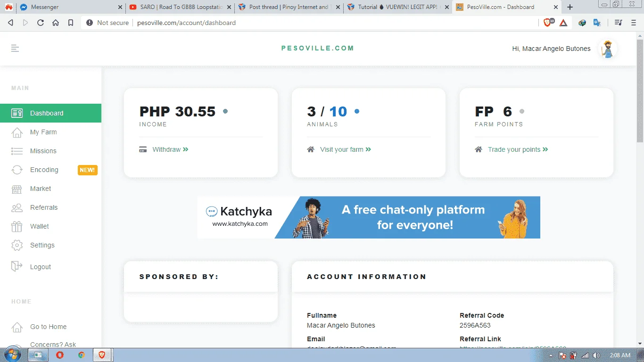This screenshot has height=362, width=644.
Task: Open Opera from the taskbar
Action: coord(60,355)
